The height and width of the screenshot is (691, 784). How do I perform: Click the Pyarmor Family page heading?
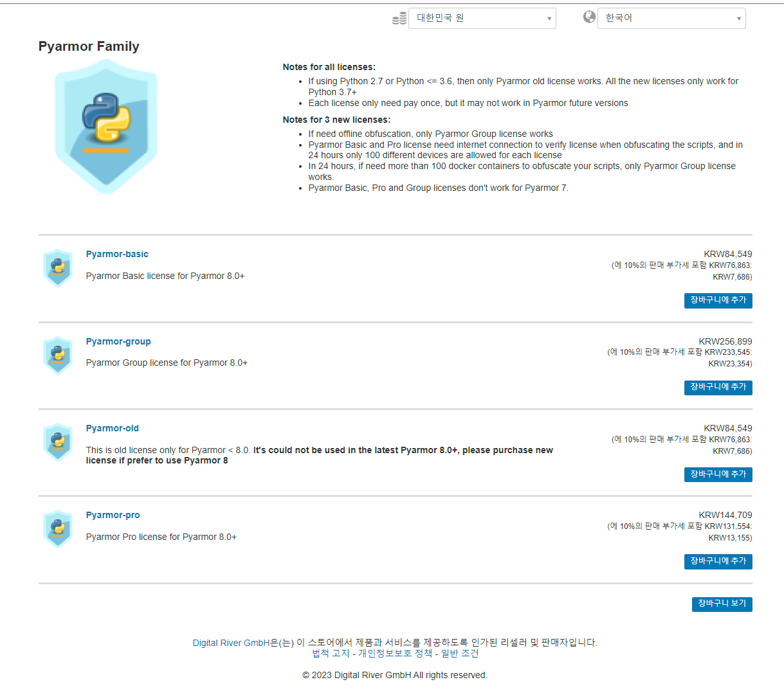coord(89,46)
